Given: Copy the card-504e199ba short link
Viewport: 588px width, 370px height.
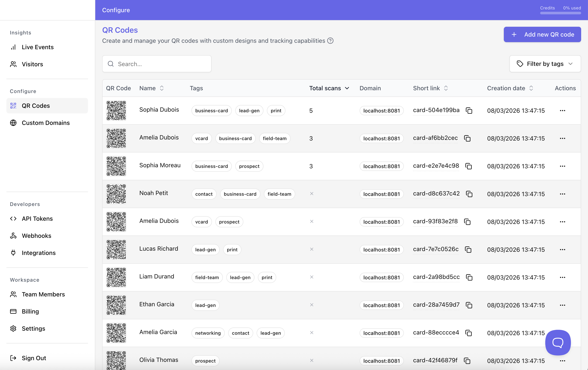Looking at the screenshot, I should pyautogui.click(x=469, y=110).
